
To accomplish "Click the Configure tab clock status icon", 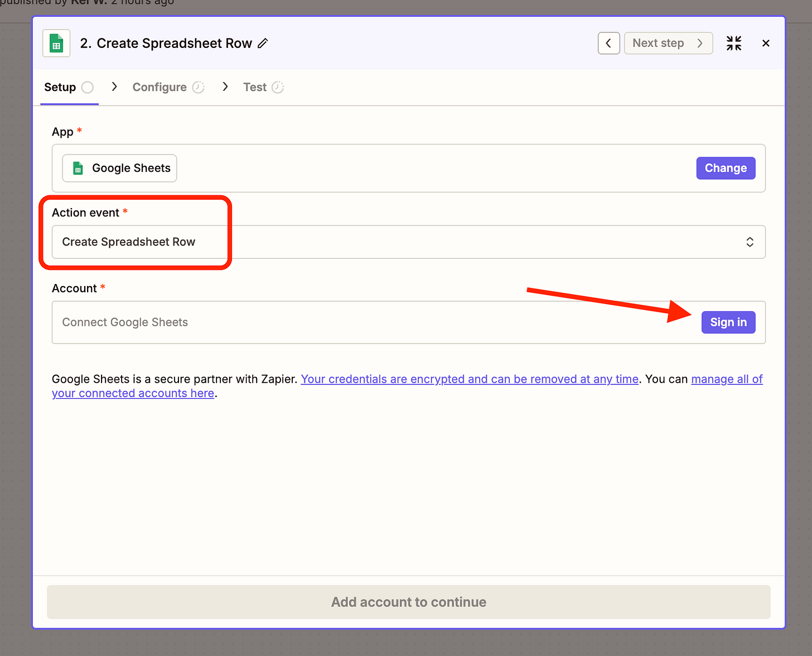I will (199, 87).
